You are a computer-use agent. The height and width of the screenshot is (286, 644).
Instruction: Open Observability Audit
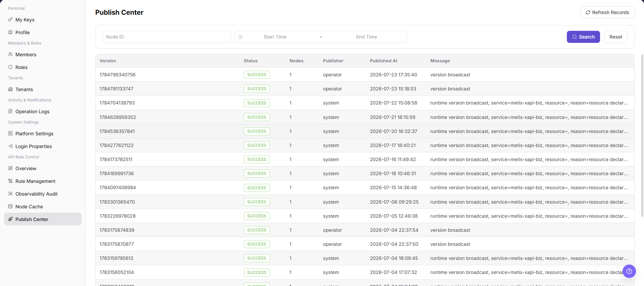coord(43,194)
